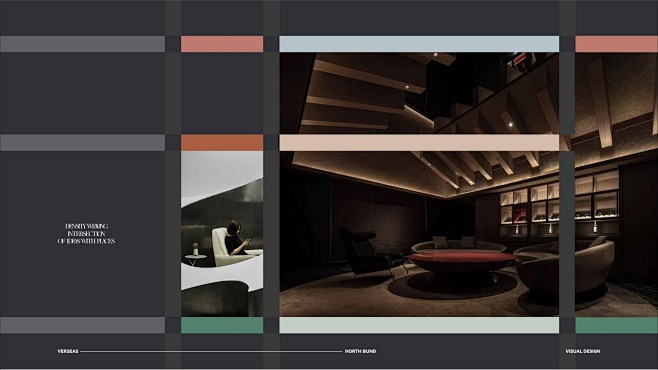Select the burnt orange bar above the woman's photo

222,143
